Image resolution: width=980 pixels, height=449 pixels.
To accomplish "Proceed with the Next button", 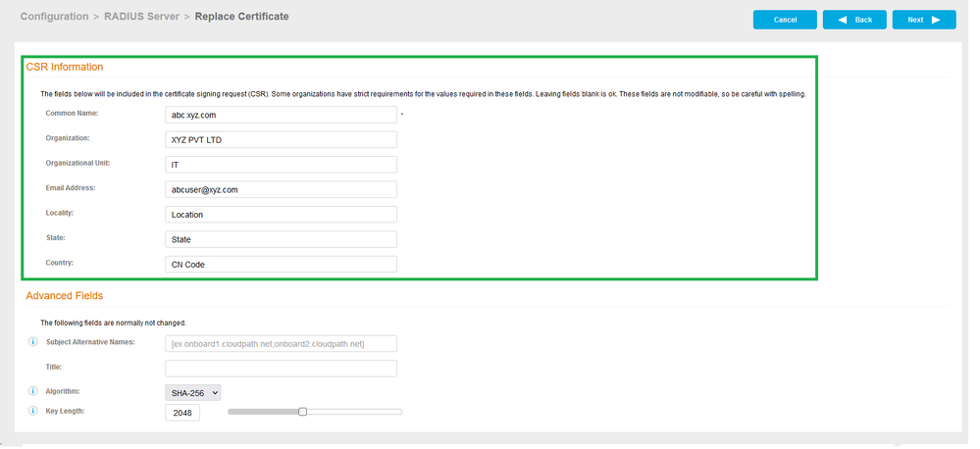I will point(924,20).
